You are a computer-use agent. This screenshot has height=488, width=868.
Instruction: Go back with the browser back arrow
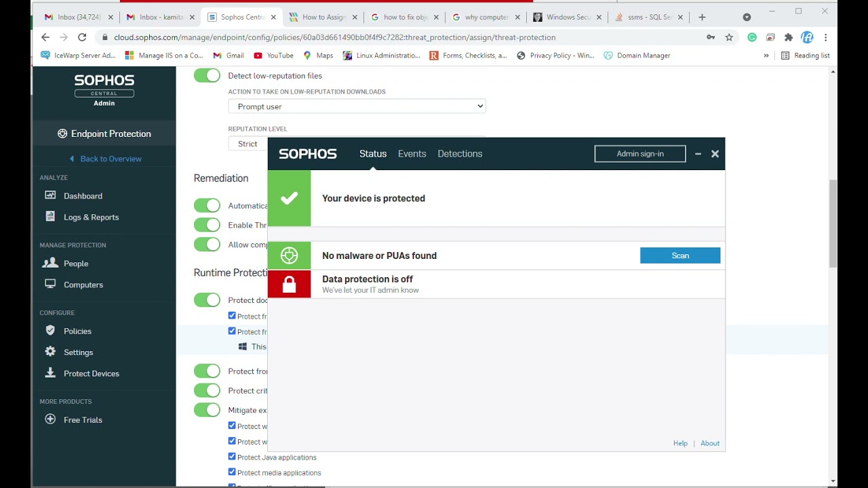[45, 37]
